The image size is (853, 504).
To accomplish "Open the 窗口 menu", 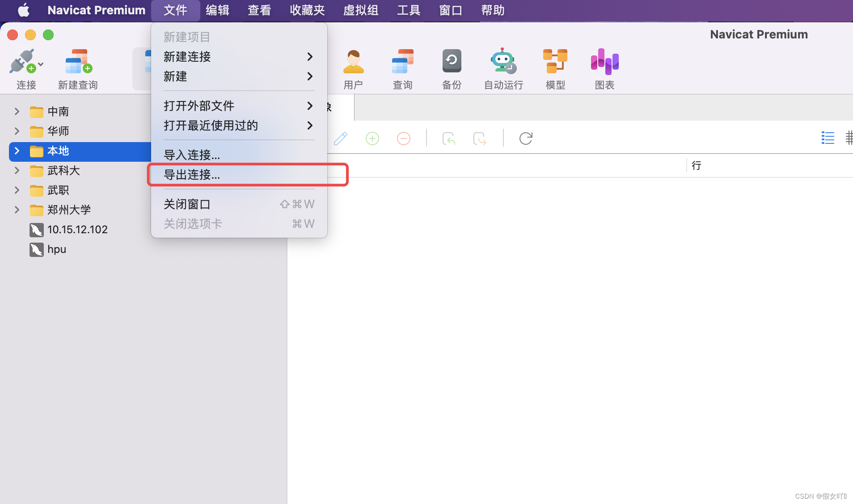I will (x=451, y=10).
